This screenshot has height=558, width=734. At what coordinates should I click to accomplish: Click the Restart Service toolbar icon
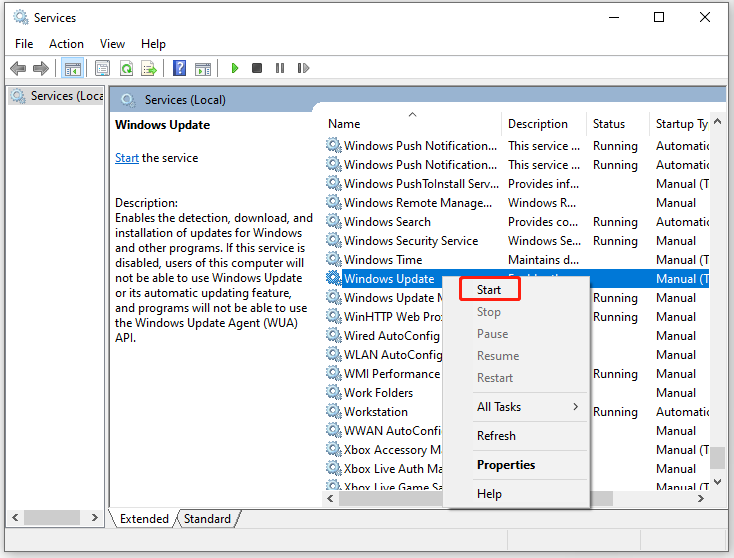pyautogui.click(x=303, y=68)
